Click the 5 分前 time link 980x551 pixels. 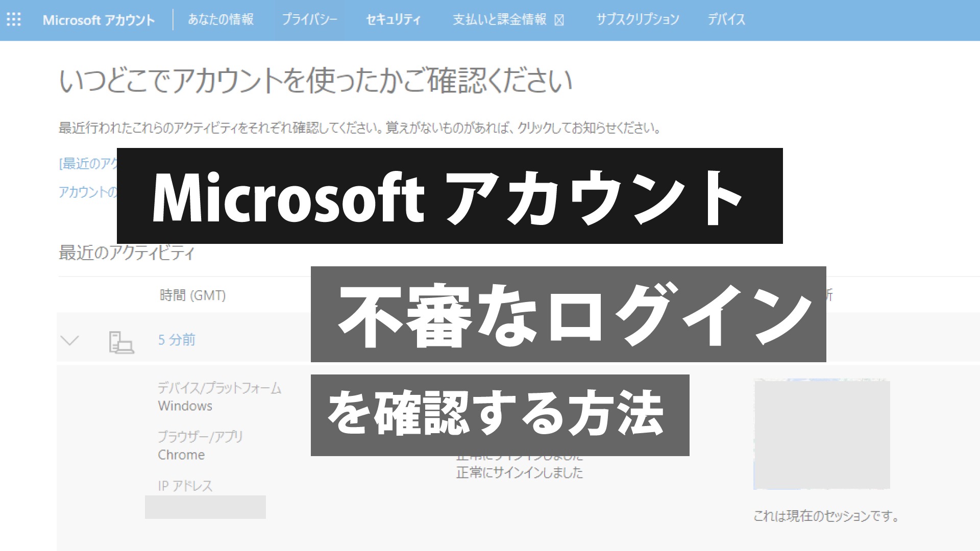click(177, 340)
